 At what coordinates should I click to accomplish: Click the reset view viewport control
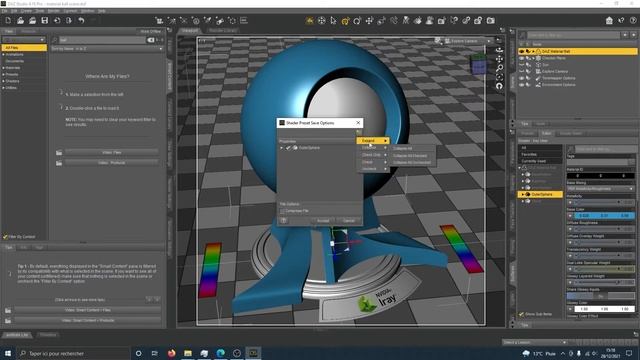(x=499, y=86)
